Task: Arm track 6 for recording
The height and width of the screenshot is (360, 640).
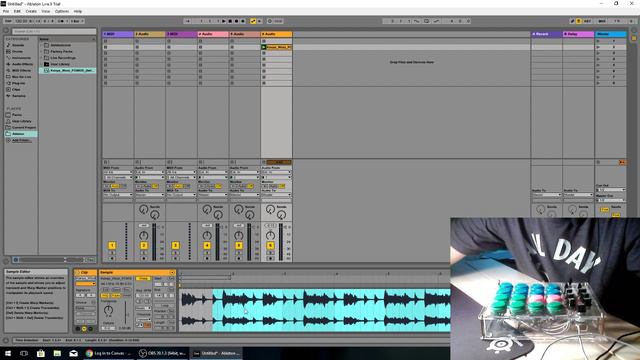Action: (270, 258)
